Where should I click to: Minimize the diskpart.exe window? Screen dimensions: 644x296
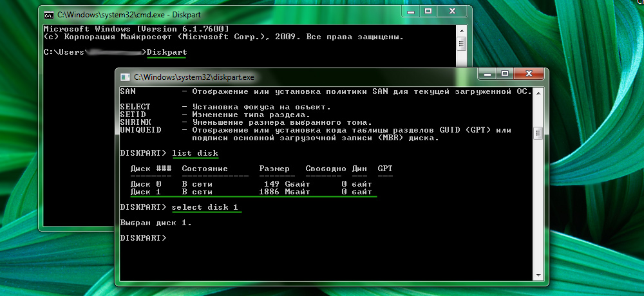[x=486, y=74]
